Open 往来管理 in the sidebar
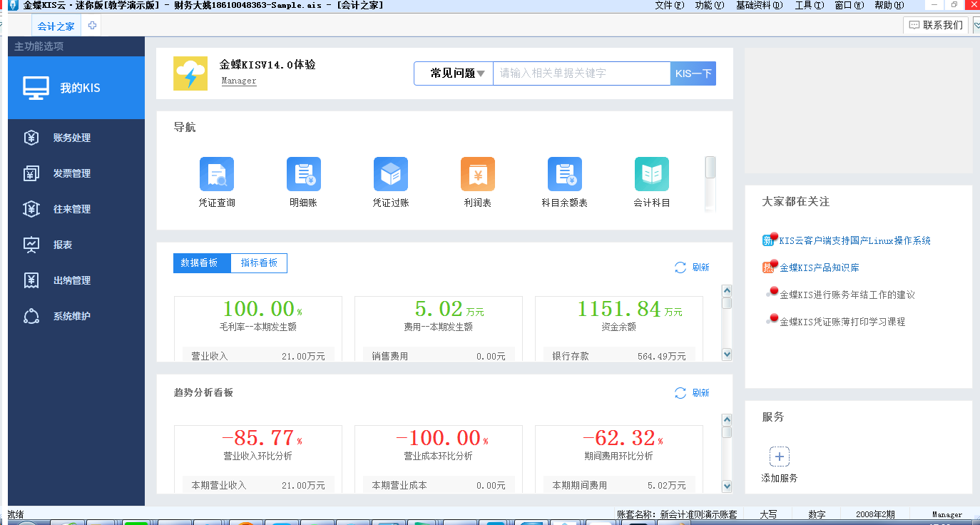 pyautogui.click(x=71, y=209)
